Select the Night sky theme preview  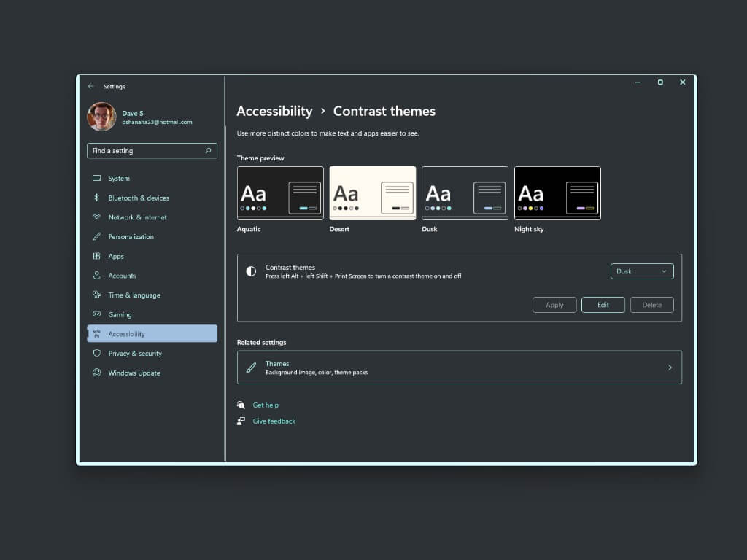click(557, 193)
